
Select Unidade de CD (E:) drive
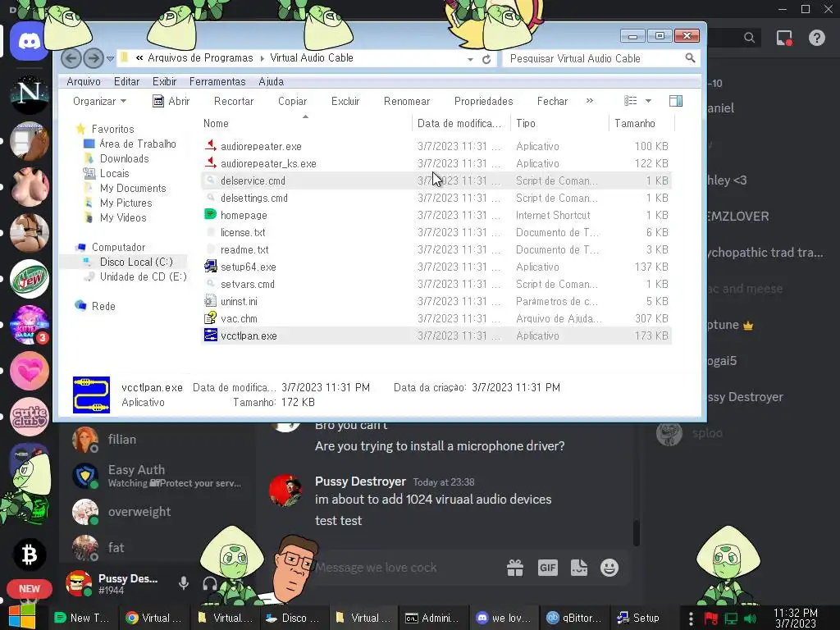click(x=143, y=276)
